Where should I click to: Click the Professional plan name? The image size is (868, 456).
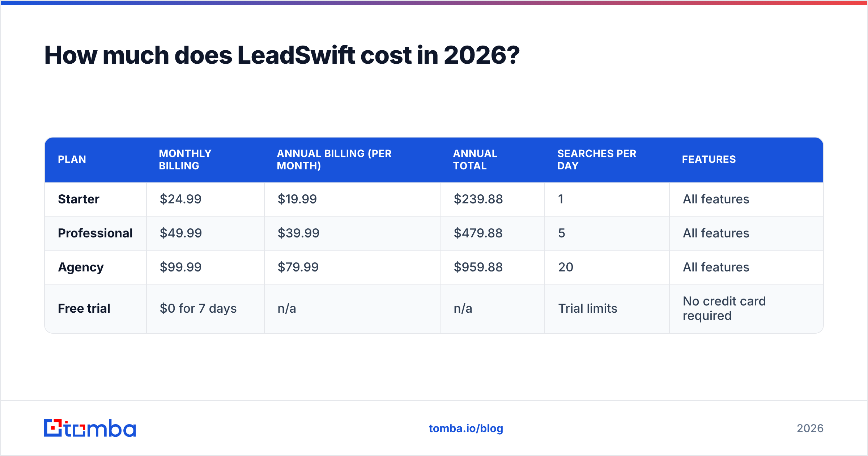pos(95,233)
